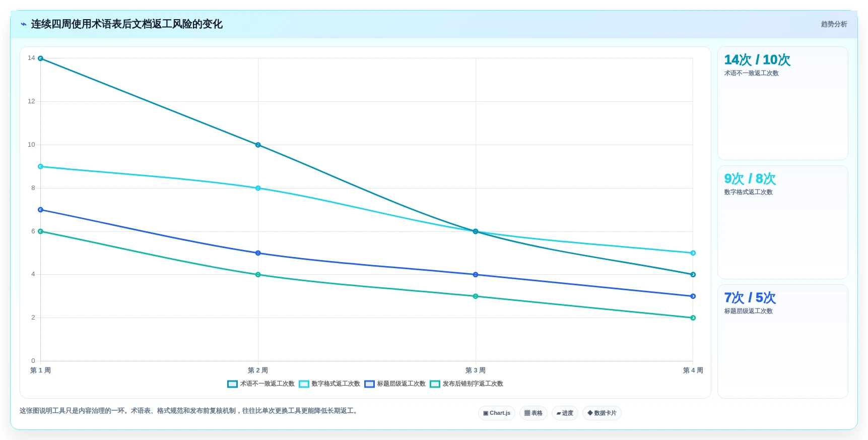Click the 趋势分析 label in header
Viewport: 868px width, 440px height.
pyautogui.click(x=834, y=24)
